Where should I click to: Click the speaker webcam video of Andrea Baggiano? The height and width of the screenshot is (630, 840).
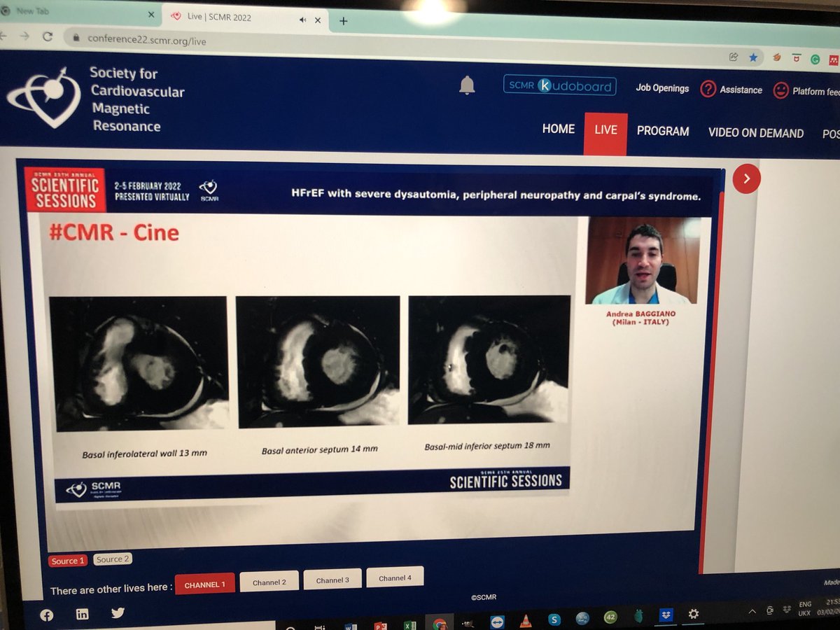pos(643,260)
